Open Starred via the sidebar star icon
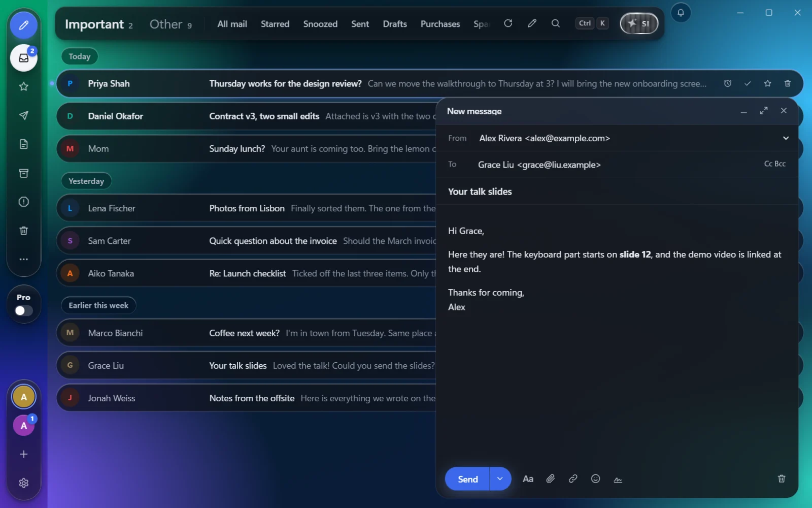Image resolution: width=812 pixels, height=508 pixels. click(x=23, y=86)
